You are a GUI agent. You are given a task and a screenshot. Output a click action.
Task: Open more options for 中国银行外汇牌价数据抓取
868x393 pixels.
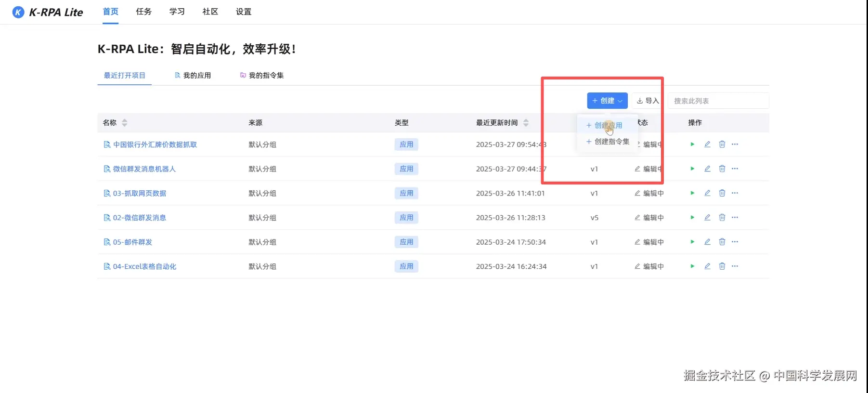pos(735,144)
